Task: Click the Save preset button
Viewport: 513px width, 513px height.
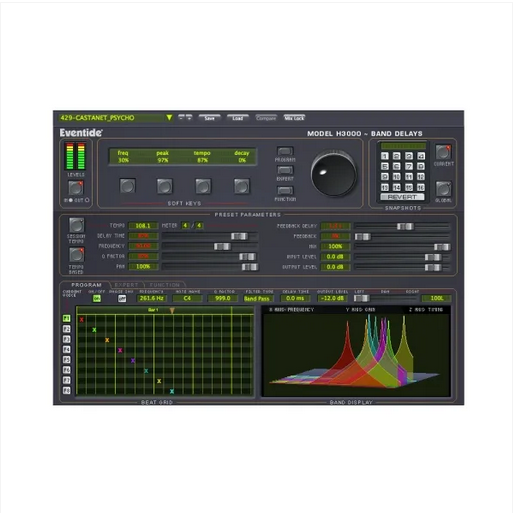Action: (x=209, y=118)
